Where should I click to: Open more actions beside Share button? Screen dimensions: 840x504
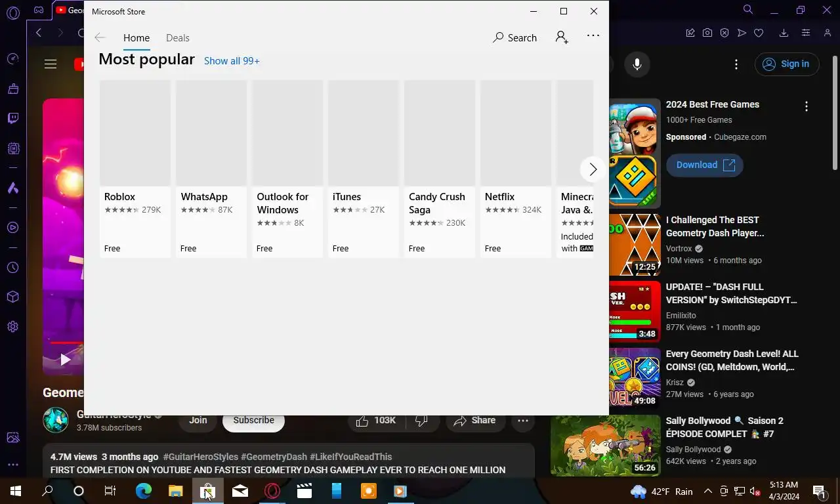(523, 421)
